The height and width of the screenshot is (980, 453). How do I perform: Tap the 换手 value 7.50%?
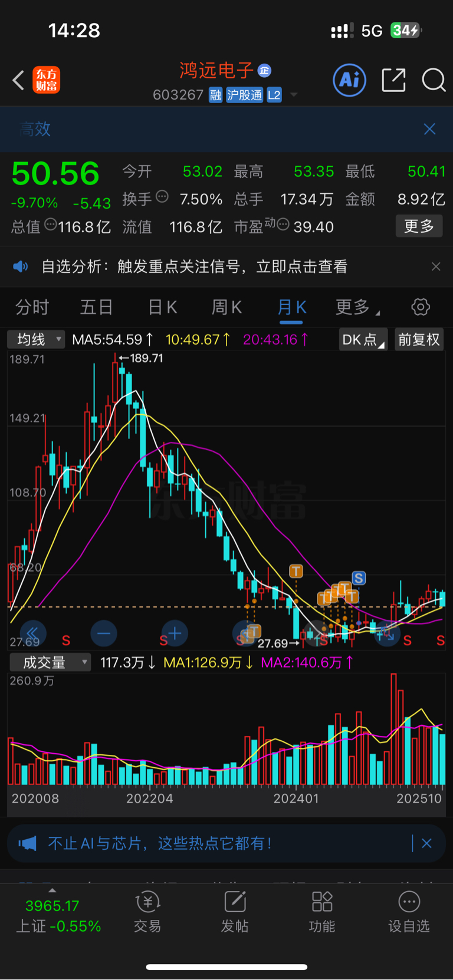[x=201, y=199]
